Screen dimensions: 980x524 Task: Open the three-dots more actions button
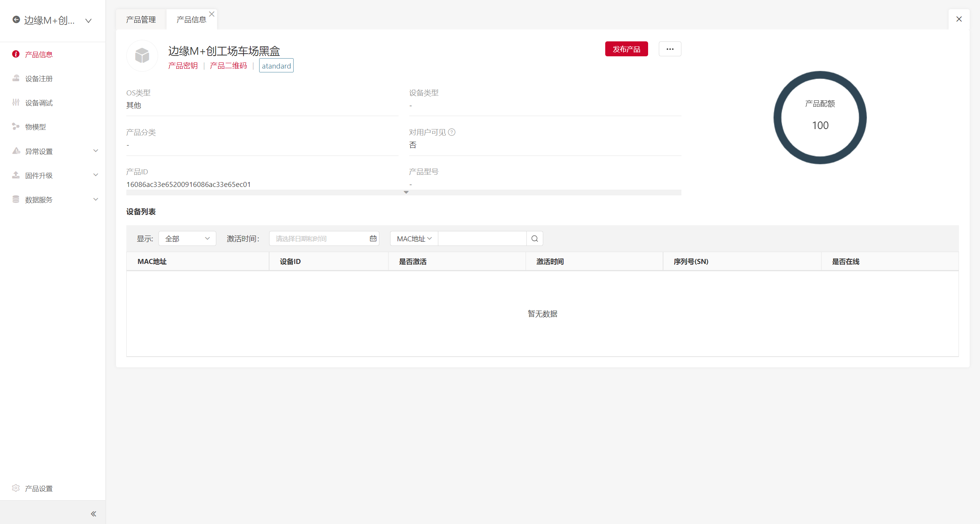[x=670, y=49]
